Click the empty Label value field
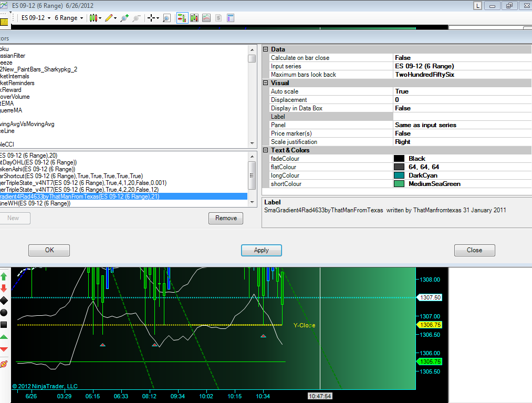 462,117
